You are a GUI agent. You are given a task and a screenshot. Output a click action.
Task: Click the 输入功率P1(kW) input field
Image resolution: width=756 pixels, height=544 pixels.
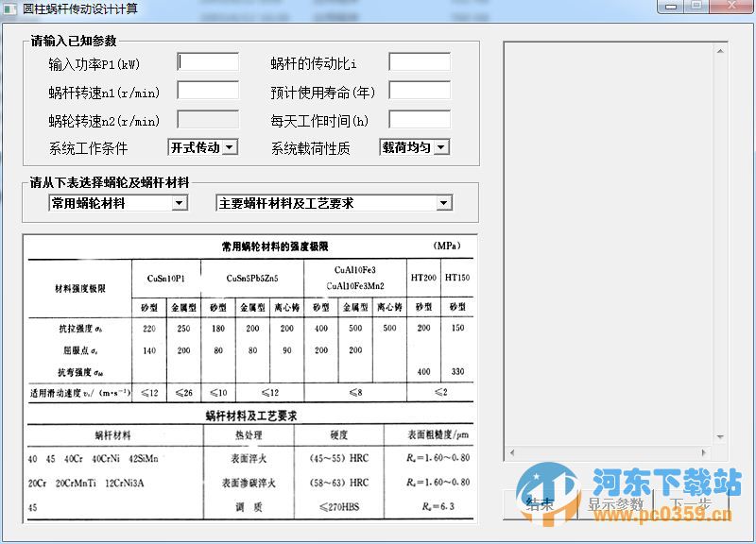coord(208,61)
